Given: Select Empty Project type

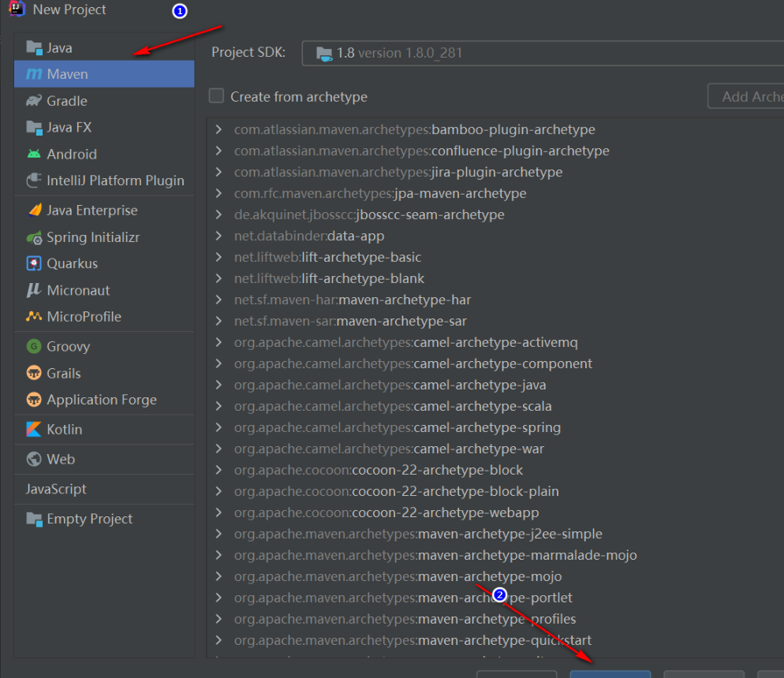Looking at the screenshot, I should [x=104, y=519].
